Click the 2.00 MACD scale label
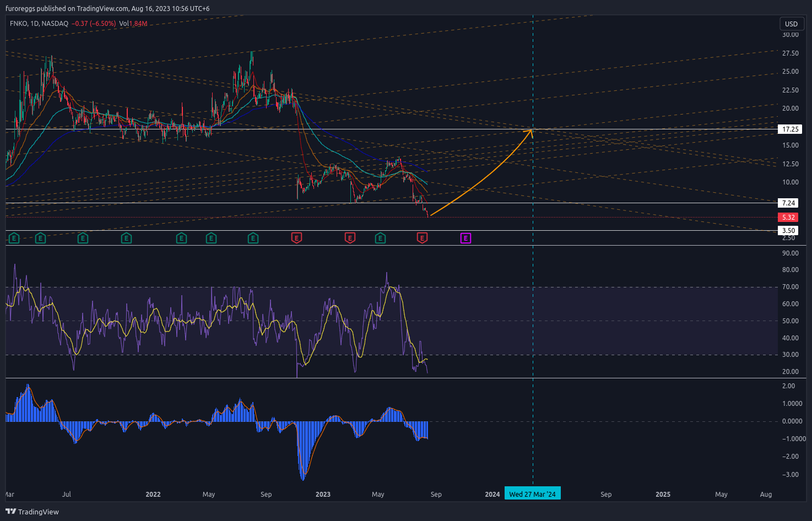The image size is (812, 521). (x=788, y=386)
